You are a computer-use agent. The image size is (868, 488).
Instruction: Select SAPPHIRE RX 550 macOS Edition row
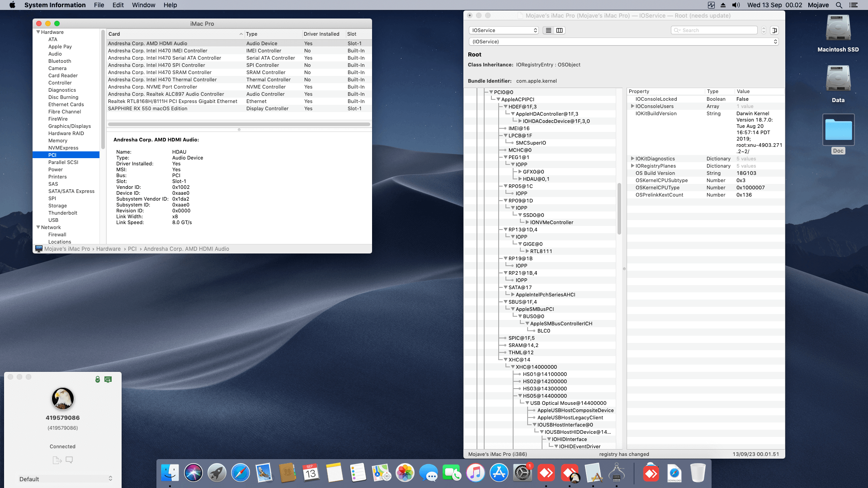tap(148, 108)
